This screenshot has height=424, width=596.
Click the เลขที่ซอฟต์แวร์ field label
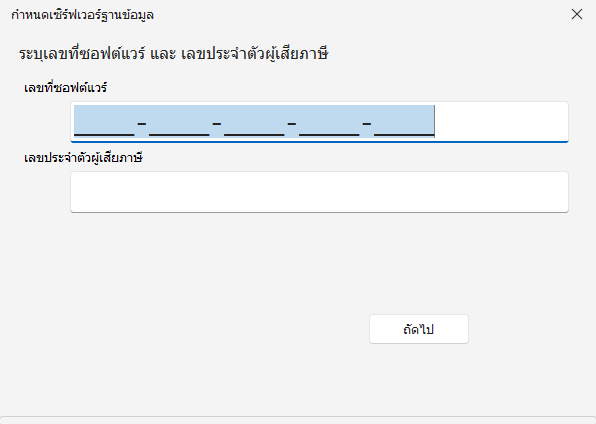click(65, 88)
